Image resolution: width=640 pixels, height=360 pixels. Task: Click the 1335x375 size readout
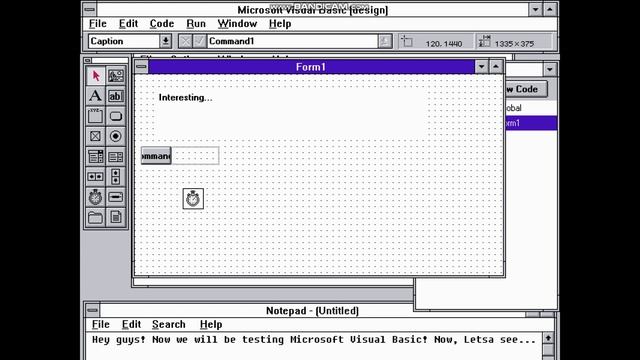point(514,44)
